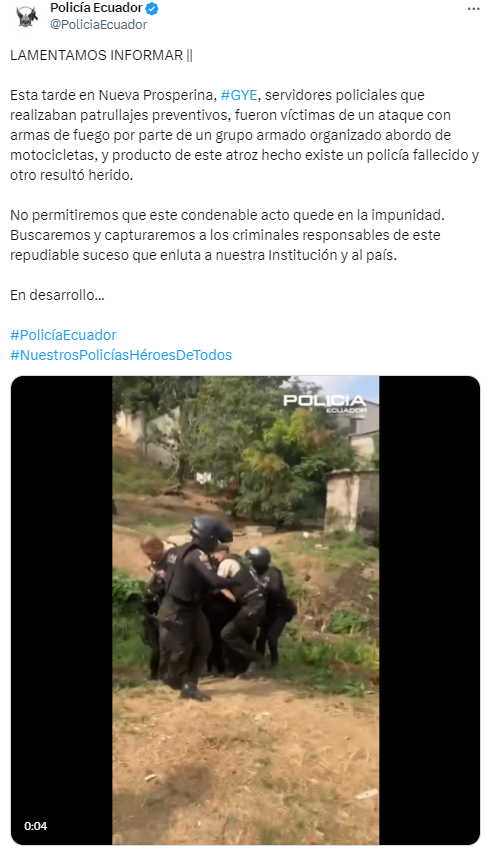Follow the #GYE hashtag link

pyautogui.click(x=239, y=95)
